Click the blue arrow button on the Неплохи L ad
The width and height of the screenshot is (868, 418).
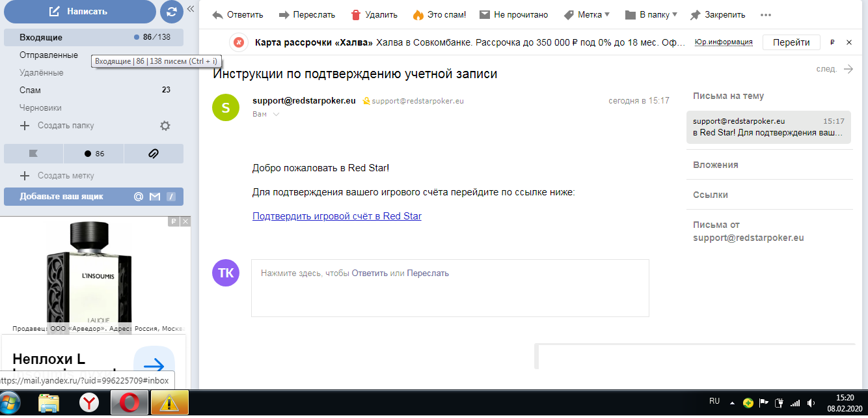(x=154, y=365)
